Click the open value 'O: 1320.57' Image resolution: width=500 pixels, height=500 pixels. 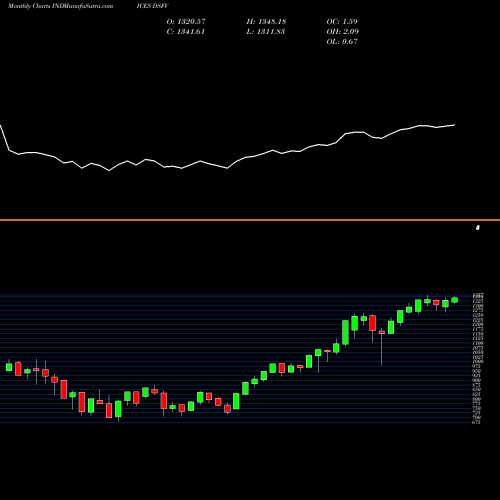[x=186, y=21]
